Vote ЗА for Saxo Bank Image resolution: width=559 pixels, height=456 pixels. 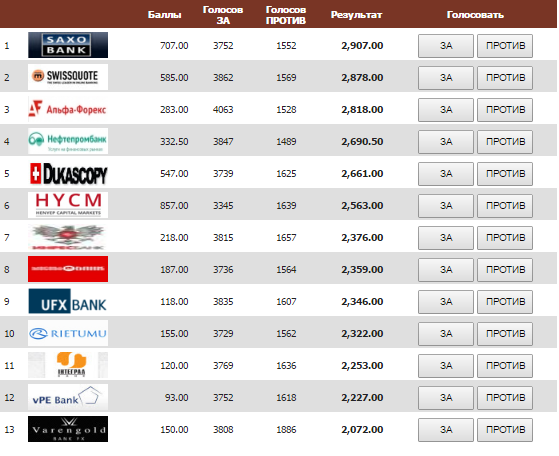coord(446,46)
